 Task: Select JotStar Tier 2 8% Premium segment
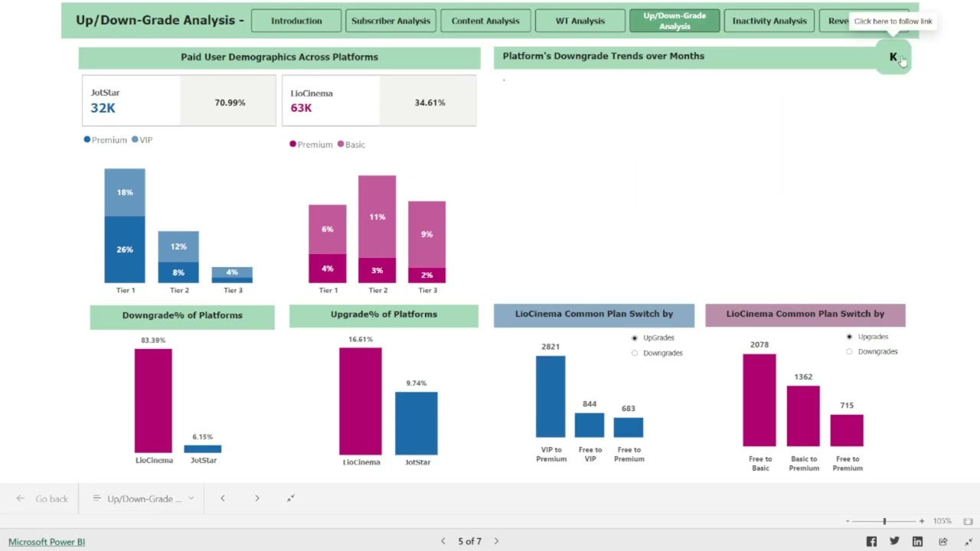[x=178, y=272]
